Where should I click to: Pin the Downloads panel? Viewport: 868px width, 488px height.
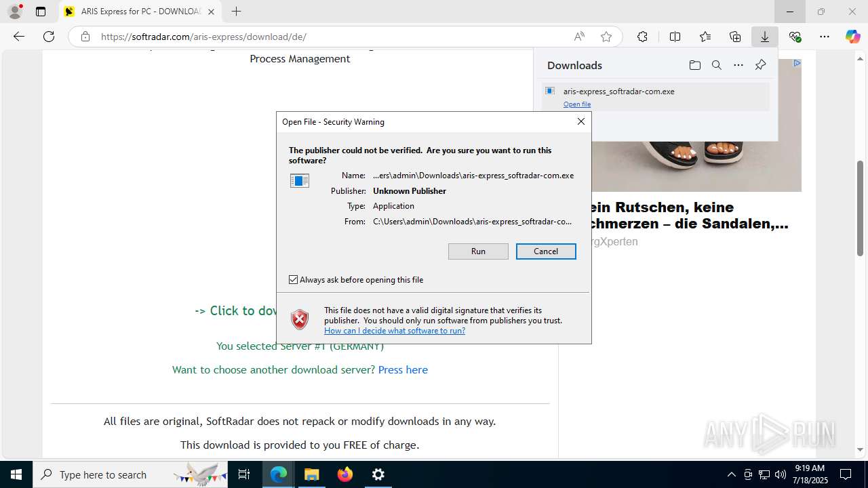point(760,65)
